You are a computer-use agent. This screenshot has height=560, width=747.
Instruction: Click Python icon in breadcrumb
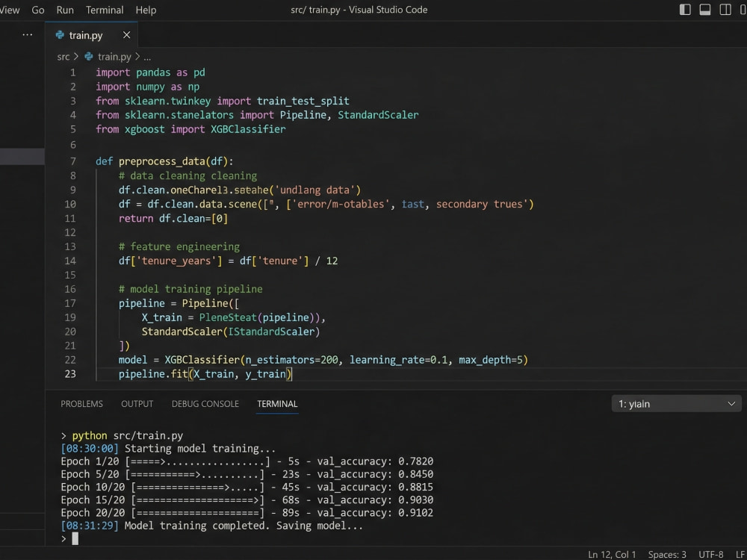[89, 57]
